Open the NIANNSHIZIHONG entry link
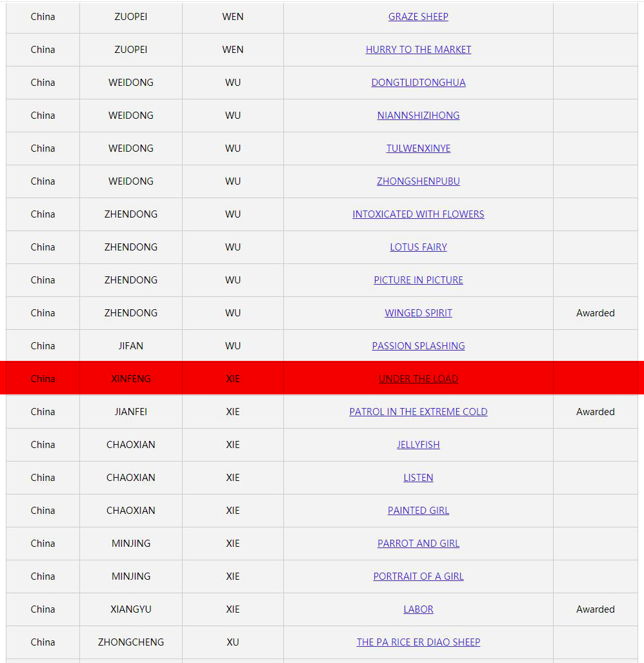 pos(418,116)
